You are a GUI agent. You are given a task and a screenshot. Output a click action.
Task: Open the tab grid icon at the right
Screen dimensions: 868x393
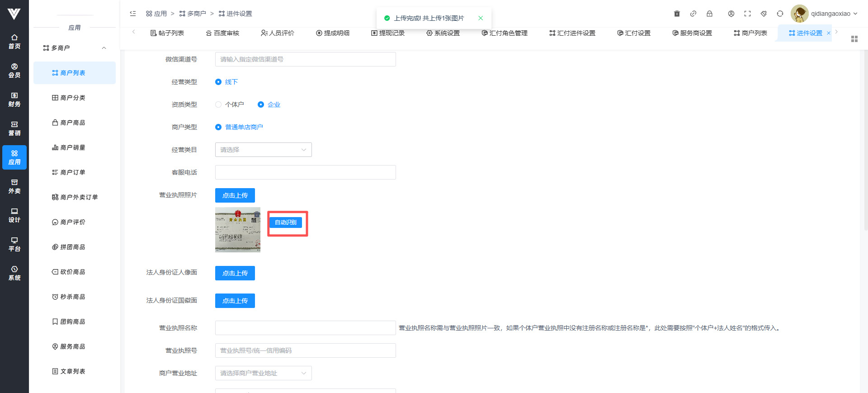[x=854, y=39]
